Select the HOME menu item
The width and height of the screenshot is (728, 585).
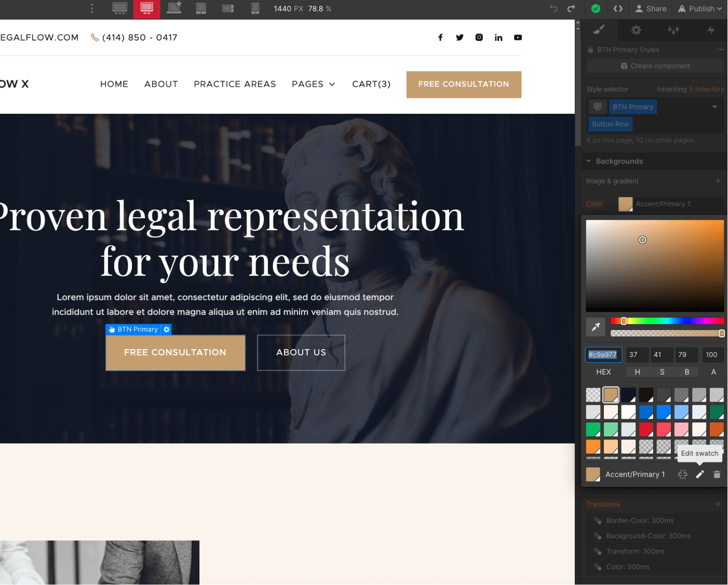pyautogui.click(x=114, y=84)
